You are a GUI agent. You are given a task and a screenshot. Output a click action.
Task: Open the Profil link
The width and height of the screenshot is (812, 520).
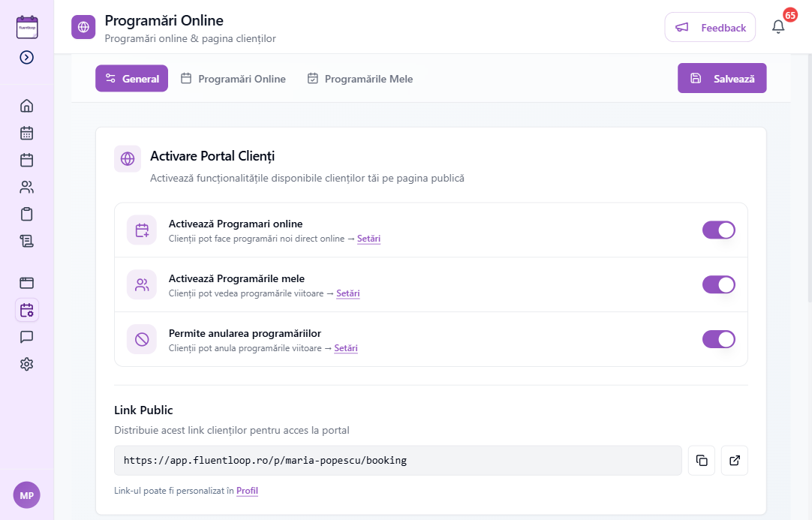(247, 491)
